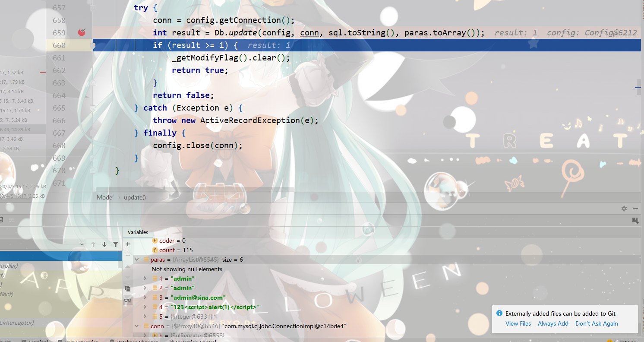Image resolution: width=644 pixels, height=342 pixels.
Task: Click 'config.close(conn);' on line 668
Action: (x=198, y=146)
